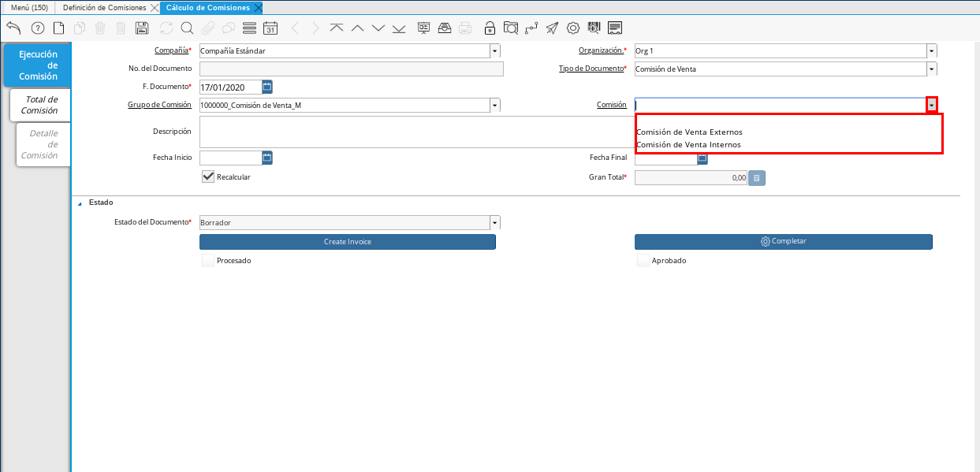Select the Cálculo de Comisiones tab
The height and width of the screenshot is (472, 980).
click(208, 7)
